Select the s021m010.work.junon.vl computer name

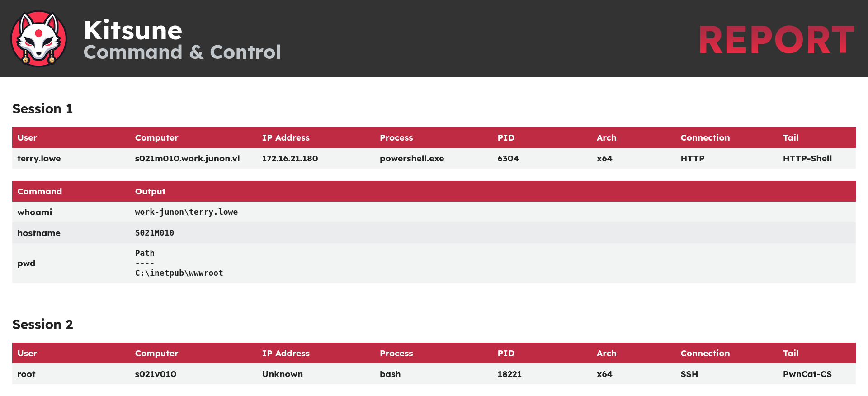(187, 159)
